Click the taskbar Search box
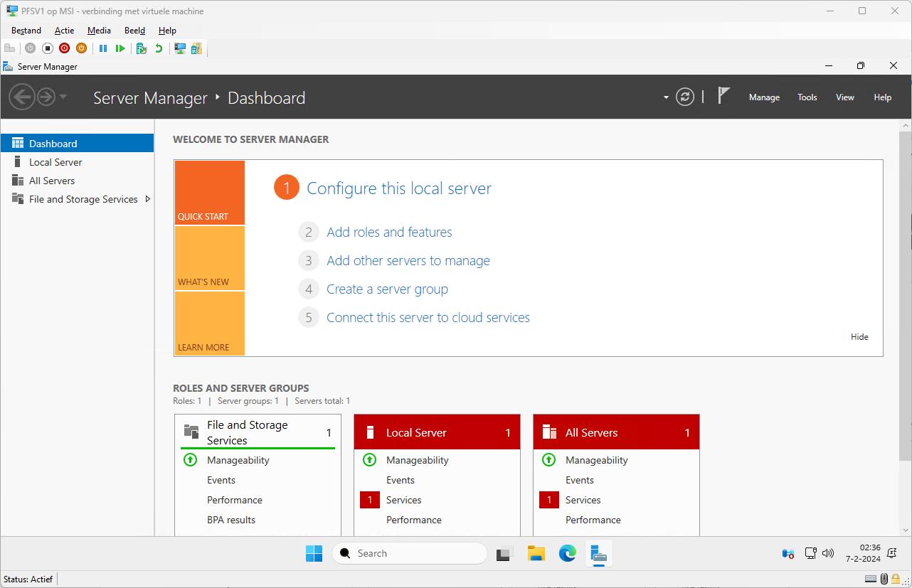Image resolution: width=912 pixels, height=588 pixels. coord(410,553)
